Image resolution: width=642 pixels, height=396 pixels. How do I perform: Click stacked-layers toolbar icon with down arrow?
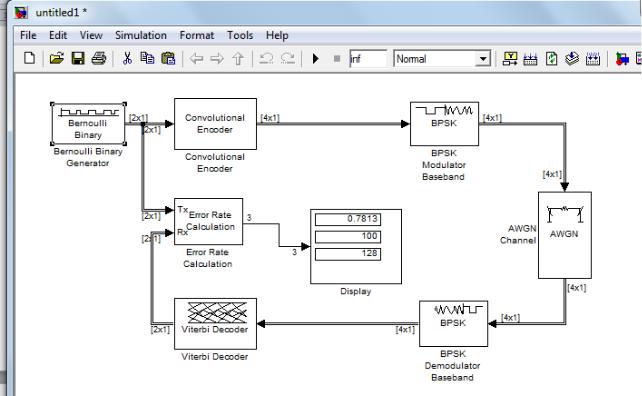(x=572, y=59)
